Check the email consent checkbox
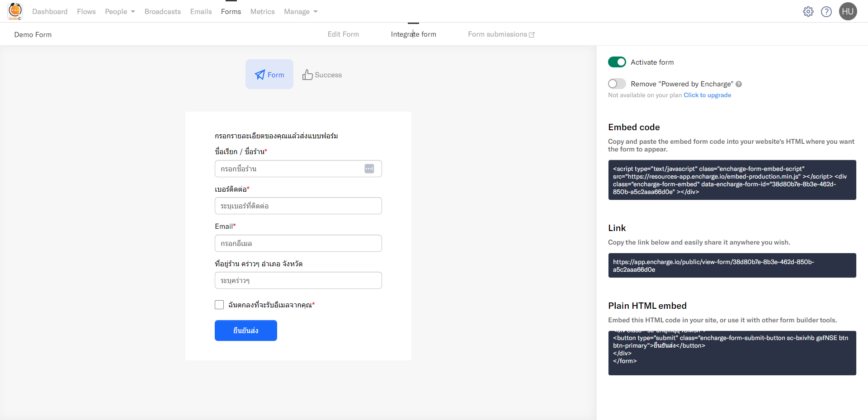The image size is (868, 420). click(219, 305)
